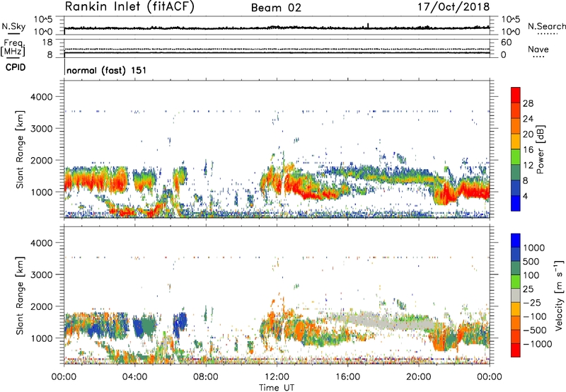
Task: Click the 'Velocity [m s⁻¹]' colorbar label
Action: tap(559, 295)
